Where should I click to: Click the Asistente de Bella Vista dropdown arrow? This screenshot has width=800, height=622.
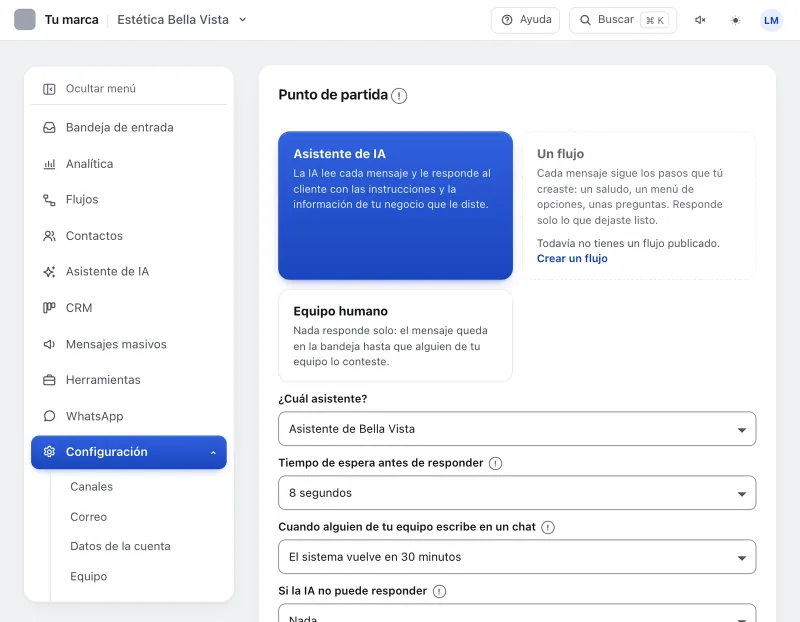[x=742, y=430]
